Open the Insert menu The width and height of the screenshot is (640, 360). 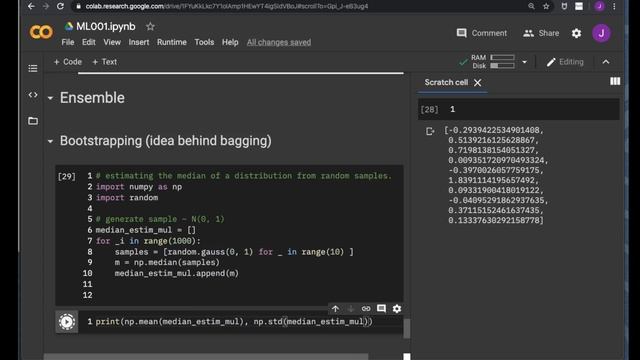(x=139, y=42)
